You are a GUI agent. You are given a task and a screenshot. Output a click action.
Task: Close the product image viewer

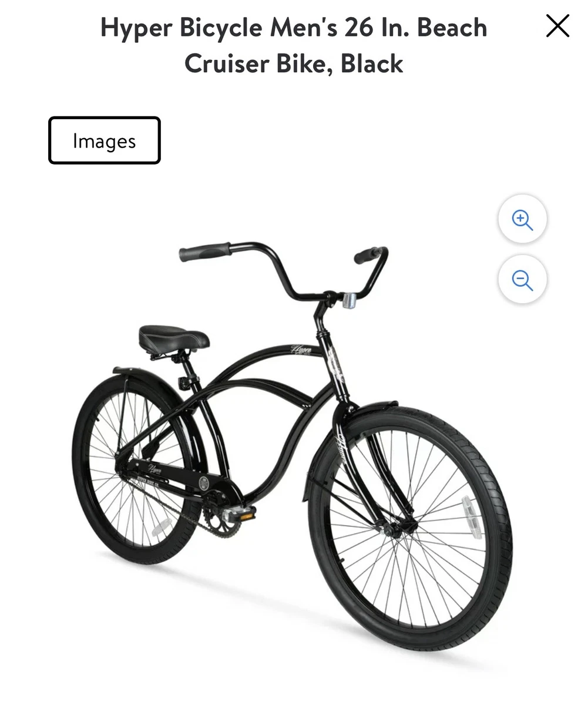coord(557,26)
